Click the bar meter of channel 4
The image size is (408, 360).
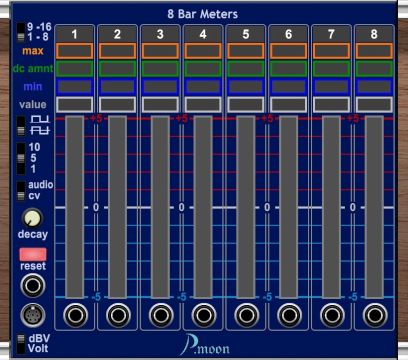[x=203, y=207]
